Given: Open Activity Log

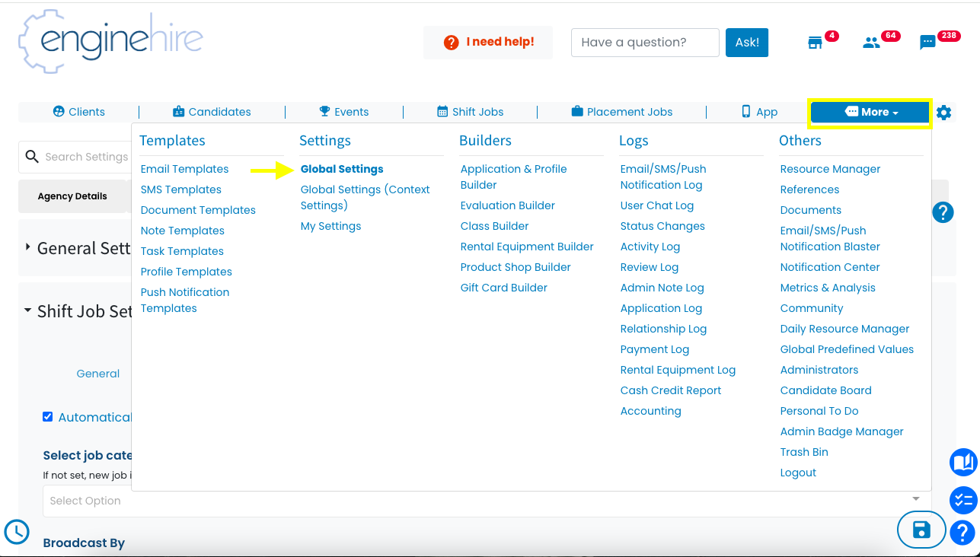Looking at the screenshot, I should point(650,247).
